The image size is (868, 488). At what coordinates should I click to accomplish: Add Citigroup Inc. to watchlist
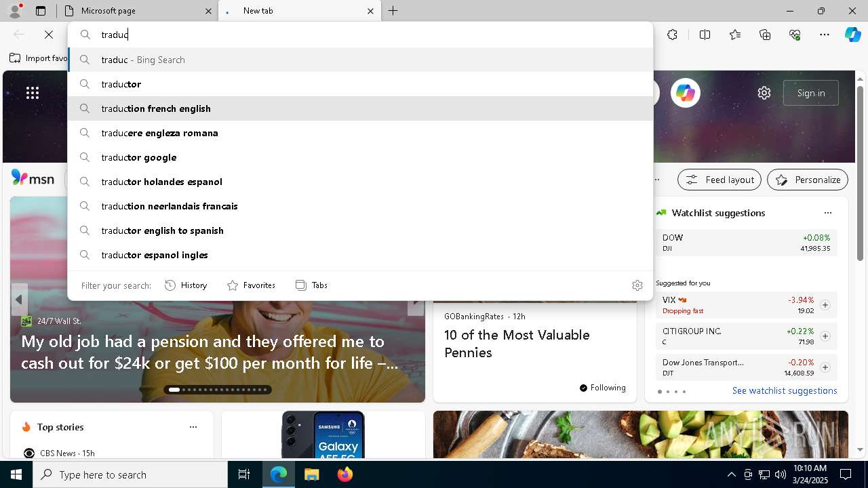tap(825, 336)
